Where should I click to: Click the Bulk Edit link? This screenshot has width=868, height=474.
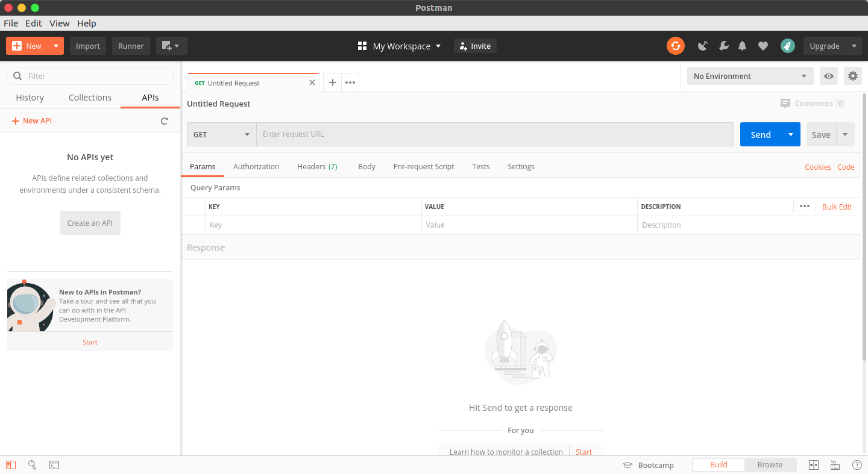(837, 207)
